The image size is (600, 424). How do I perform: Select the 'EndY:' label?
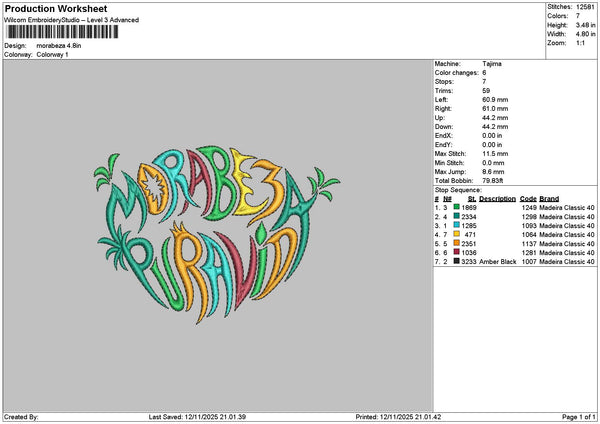click(443, 145)
